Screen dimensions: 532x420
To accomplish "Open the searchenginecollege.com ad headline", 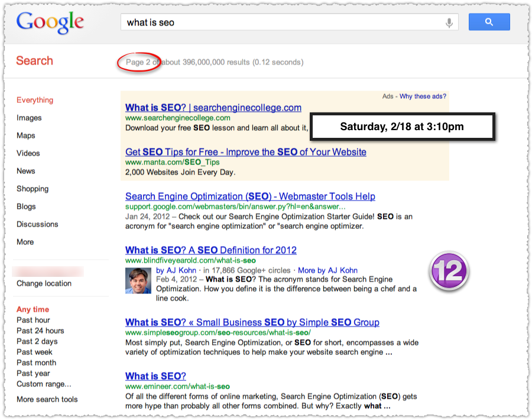I will coord(213,108).
